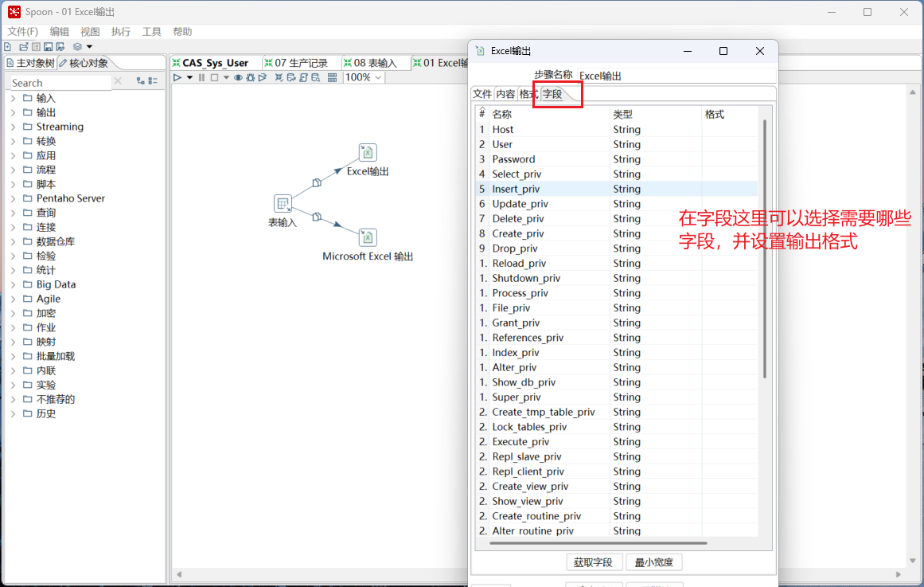
Task: Click the Explore repository icon
Action: (x=36, y=47)
